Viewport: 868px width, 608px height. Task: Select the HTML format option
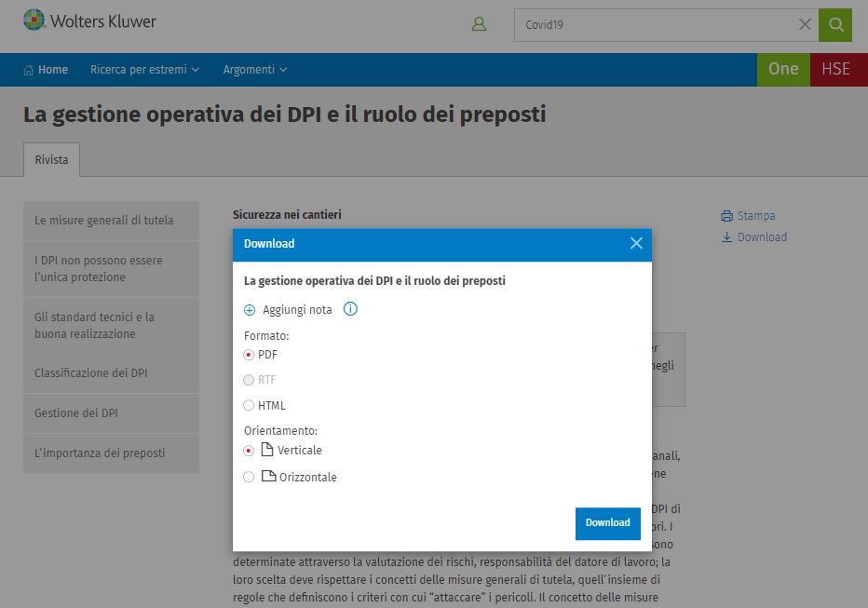click(x=249, y=405)
